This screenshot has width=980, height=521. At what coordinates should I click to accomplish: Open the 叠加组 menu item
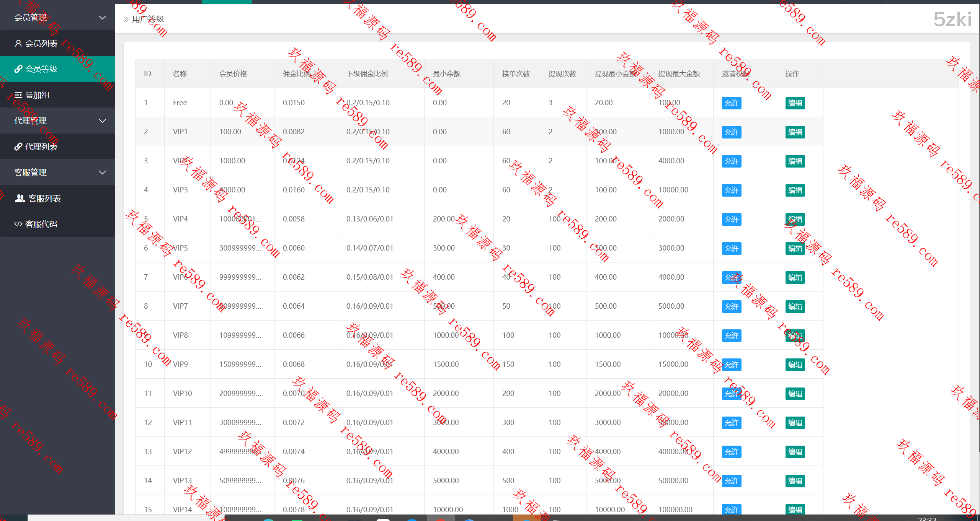coord(37,95)
